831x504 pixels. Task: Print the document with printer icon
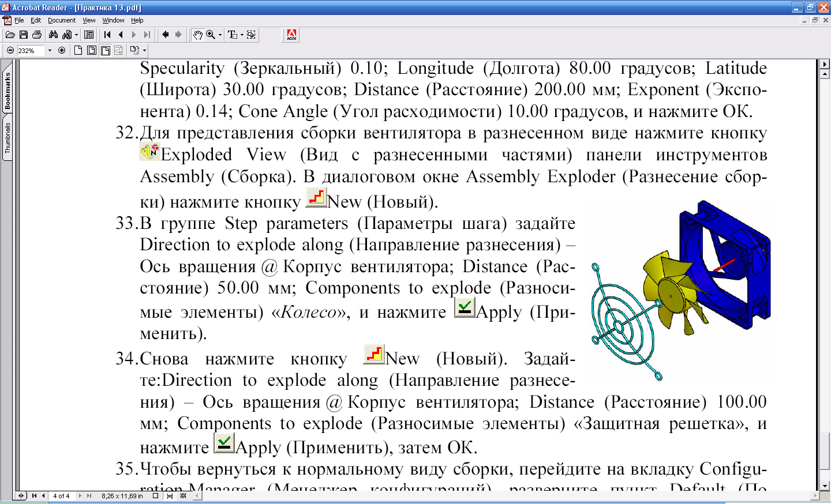pyautogui.click(x=37, y=35)
